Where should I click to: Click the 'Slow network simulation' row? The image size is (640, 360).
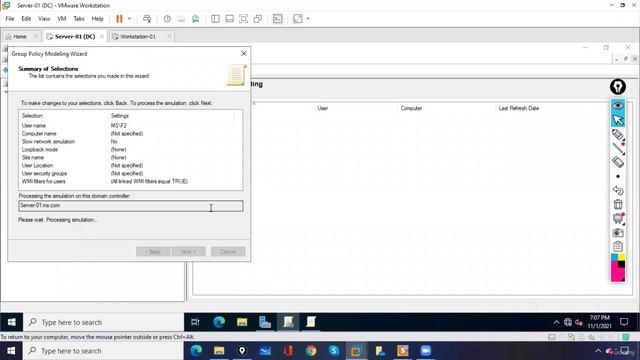[x=131, y=142]
